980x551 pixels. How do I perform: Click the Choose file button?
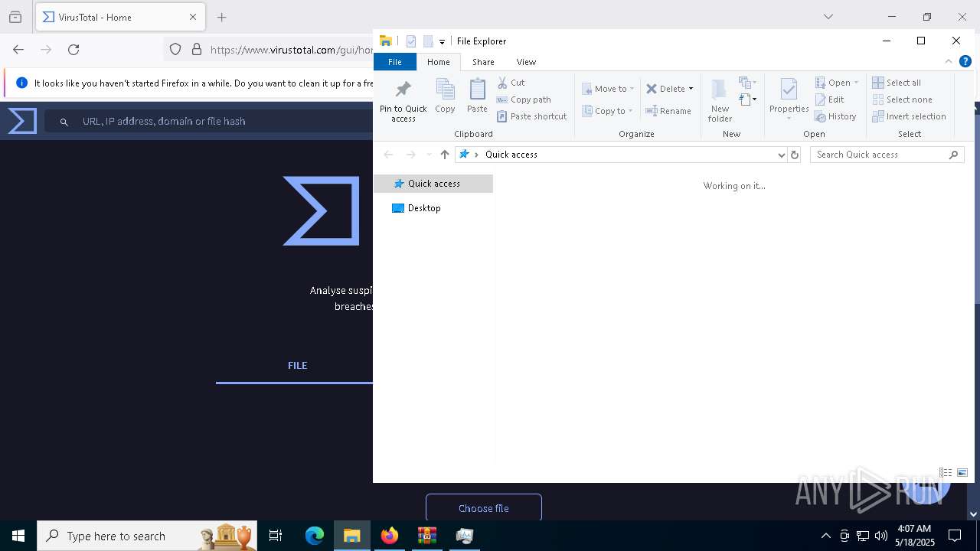pos(484,508)
